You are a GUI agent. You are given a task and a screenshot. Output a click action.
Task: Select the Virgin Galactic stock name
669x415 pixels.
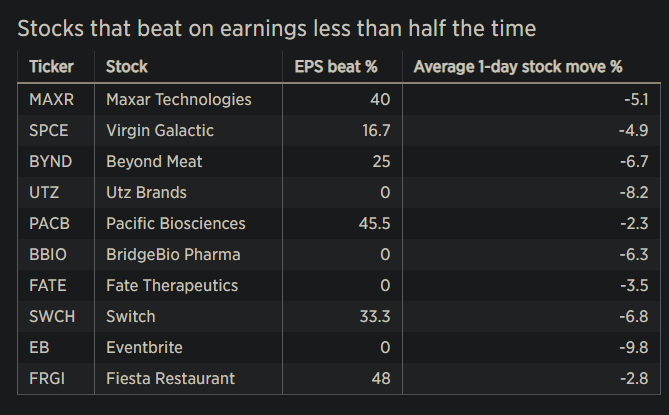coord(160,130)
